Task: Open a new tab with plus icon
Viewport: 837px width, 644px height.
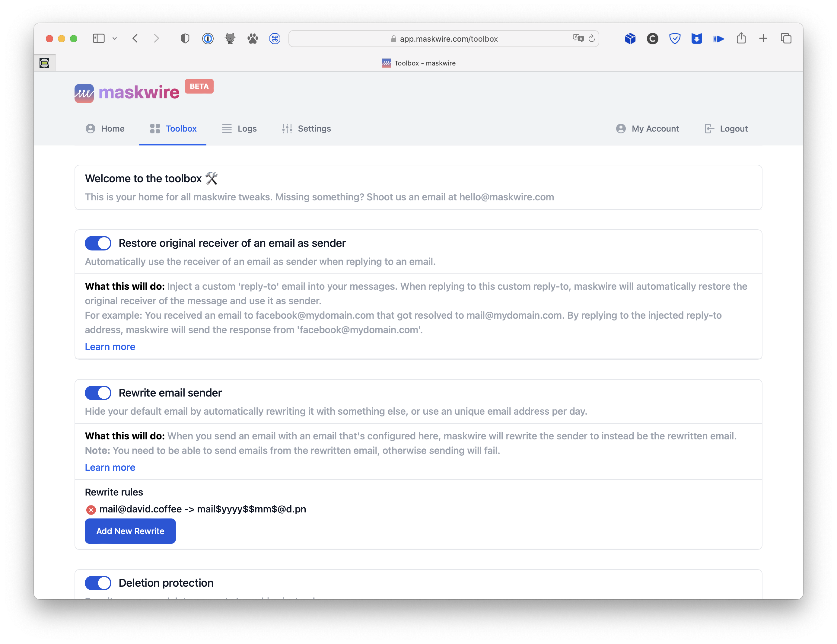Action: 763,38
